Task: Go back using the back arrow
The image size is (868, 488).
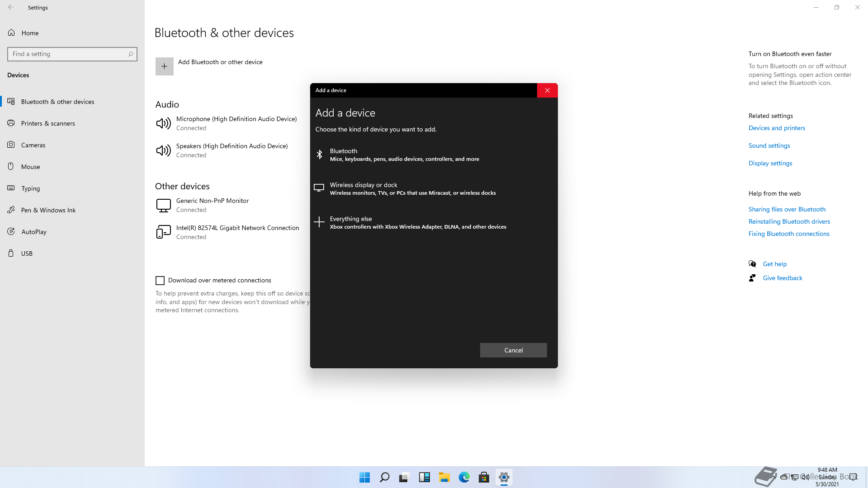Action: [x=11, y=7]
